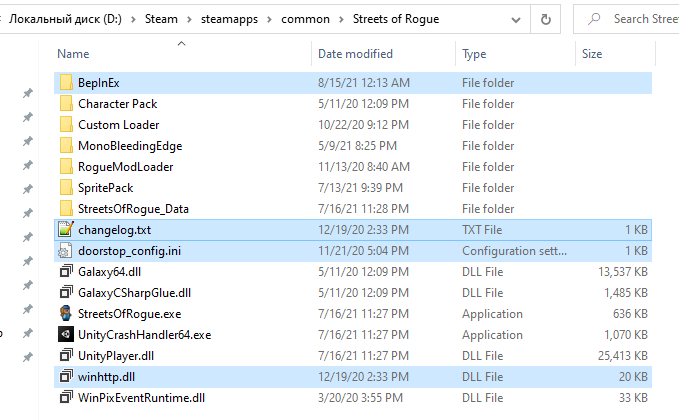Select Custom Loader folder name

coord(118,125)
